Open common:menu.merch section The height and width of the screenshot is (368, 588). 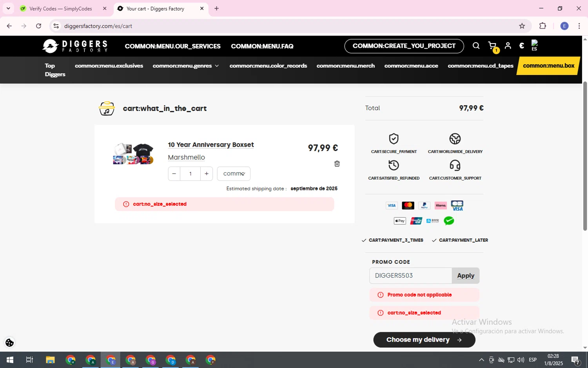tap(345, 66)
